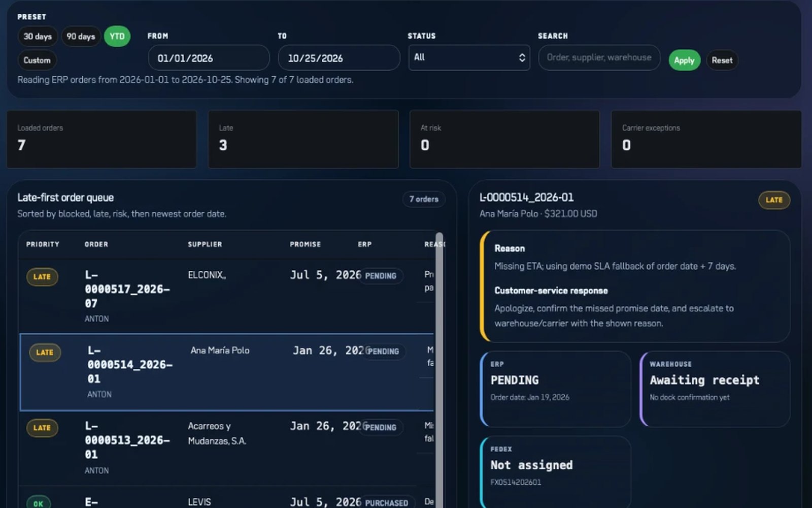Open the FedEx Not assigned card
Image resolution: width=812 pixels, height=508 pixels.
point(555,472)
